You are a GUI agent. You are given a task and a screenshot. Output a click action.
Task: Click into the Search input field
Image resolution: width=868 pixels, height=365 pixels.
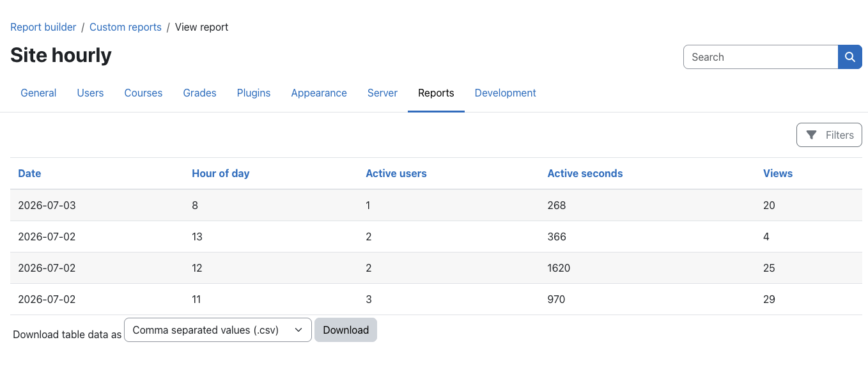tap(761, 57)
